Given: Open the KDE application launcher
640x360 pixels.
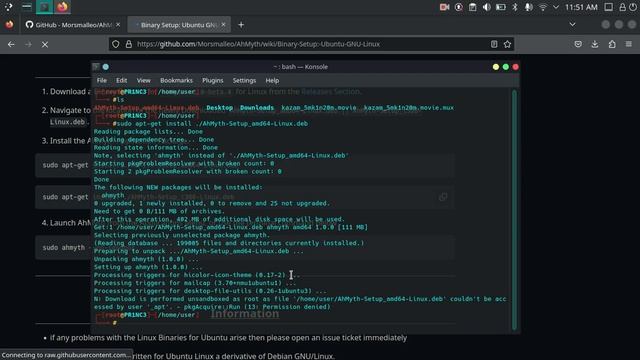Looking at the screenshot, I should coord(8,7).
